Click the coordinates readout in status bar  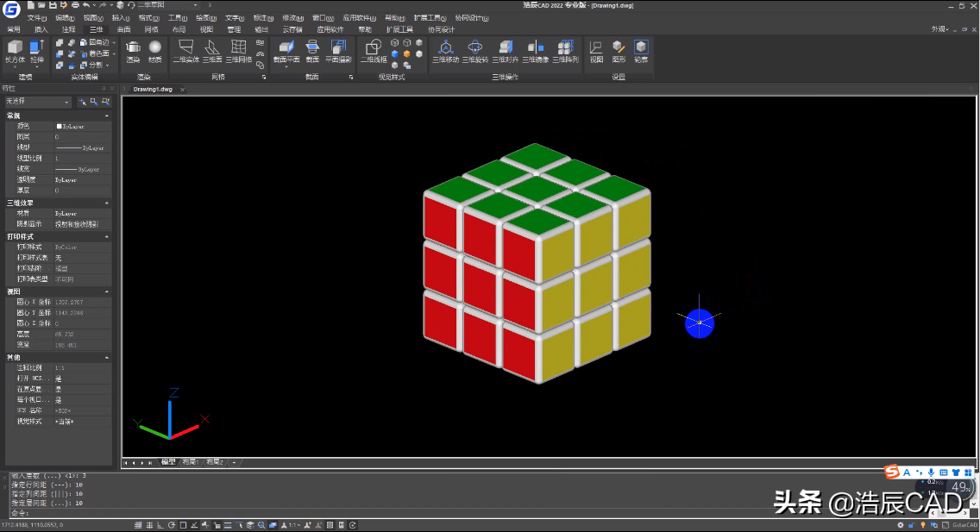[31, 525]
